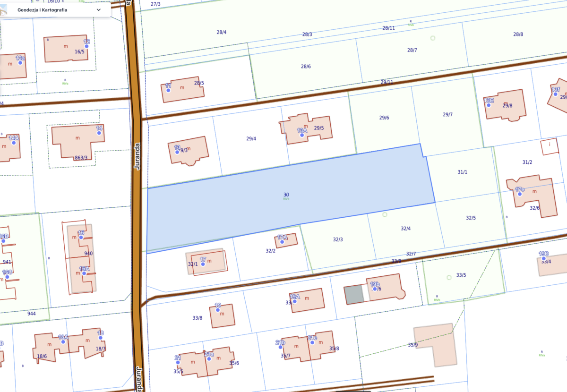Click the dropdown chevron arrow
The width and height of the screenshot is (567, 392).
pos(99,9)
